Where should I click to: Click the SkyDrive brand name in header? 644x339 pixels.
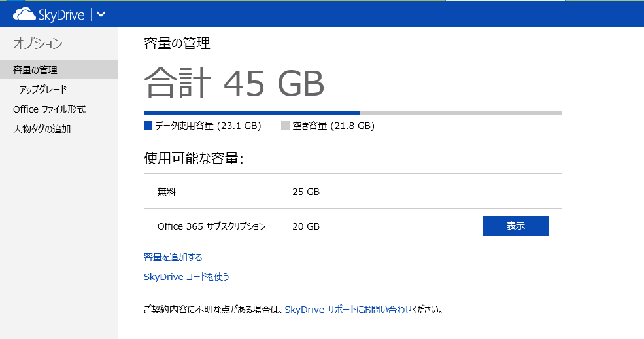tap(61, 14)
